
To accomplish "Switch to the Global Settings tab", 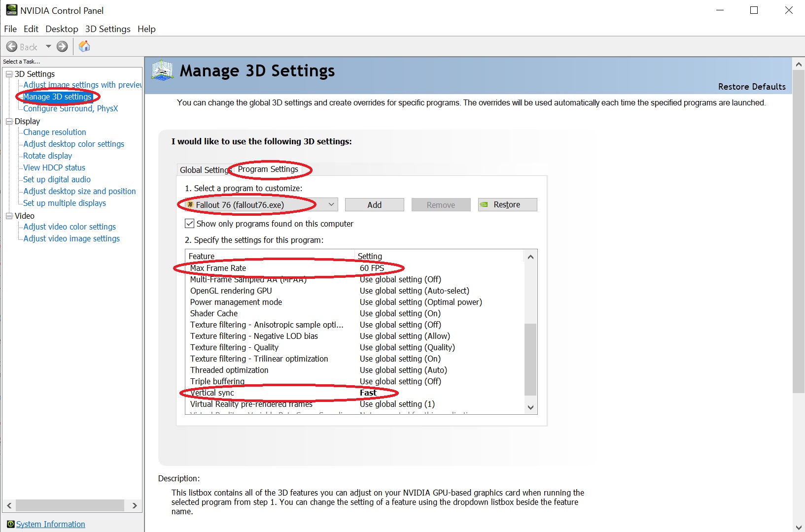I will pos(204,170).
